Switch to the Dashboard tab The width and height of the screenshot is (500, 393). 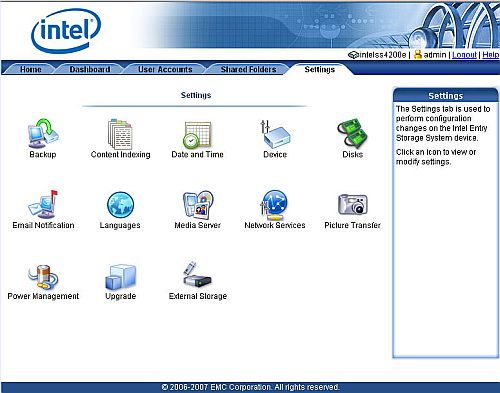coord(90,69)
